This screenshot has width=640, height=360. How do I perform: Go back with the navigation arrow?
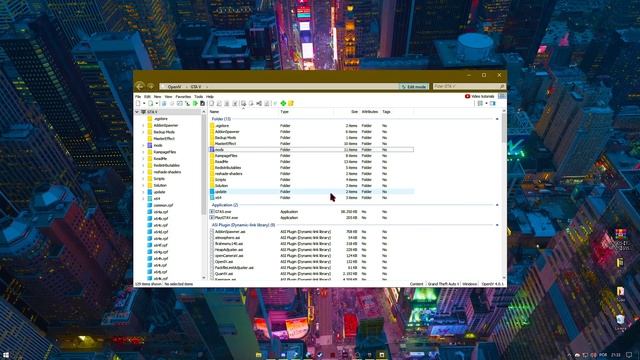pyautogui.click(x=140, y=86)
